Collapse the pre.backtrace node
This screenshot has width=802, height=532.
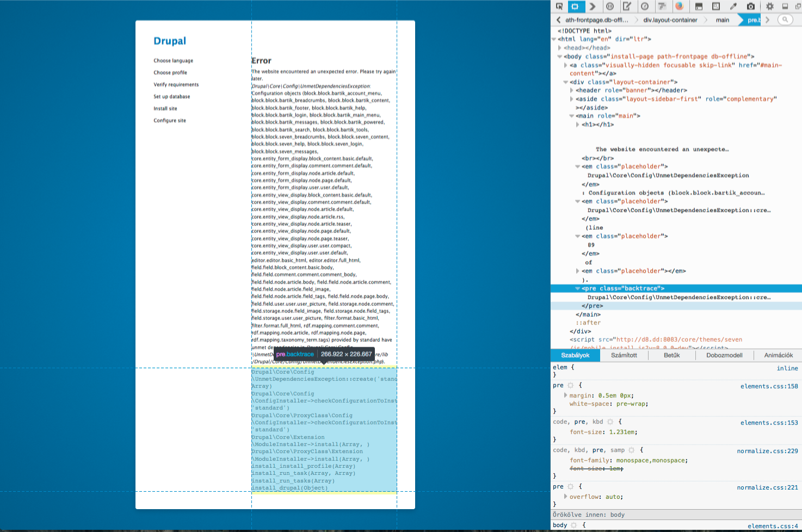577,289
